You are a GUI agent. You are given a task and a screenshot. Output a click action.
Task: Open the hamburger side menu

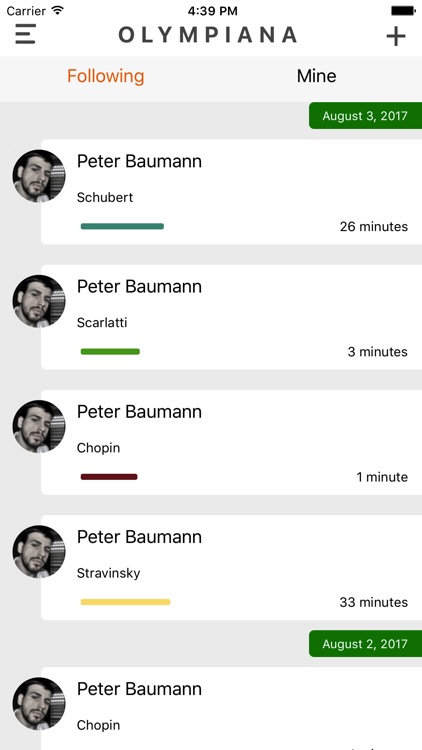[25, 34]
